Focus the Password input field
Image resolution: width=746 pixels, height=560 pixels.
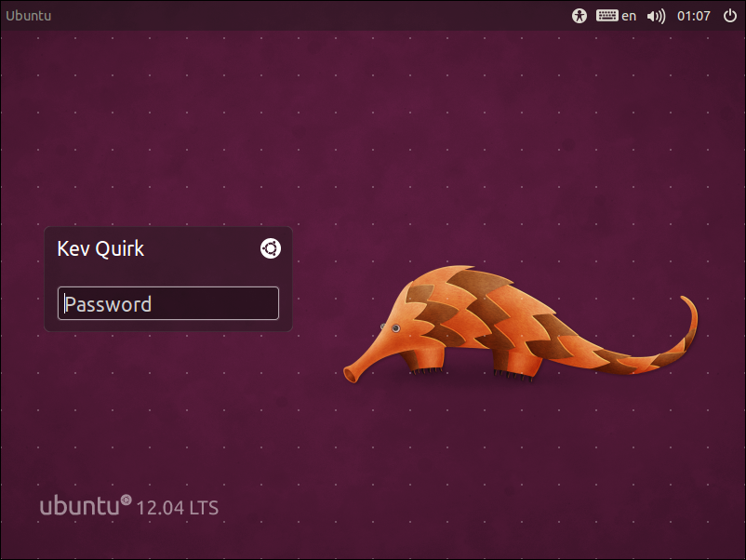coord(167,303)
